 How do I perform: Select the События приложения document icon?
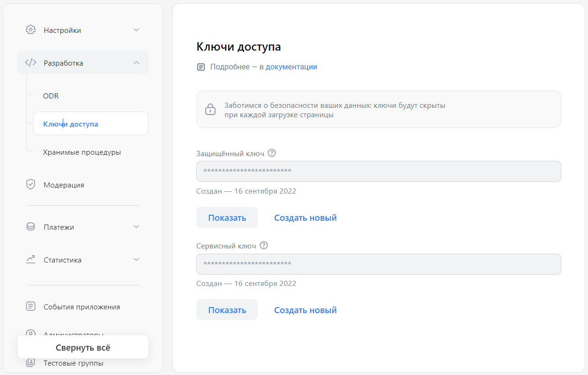(30, 306)
